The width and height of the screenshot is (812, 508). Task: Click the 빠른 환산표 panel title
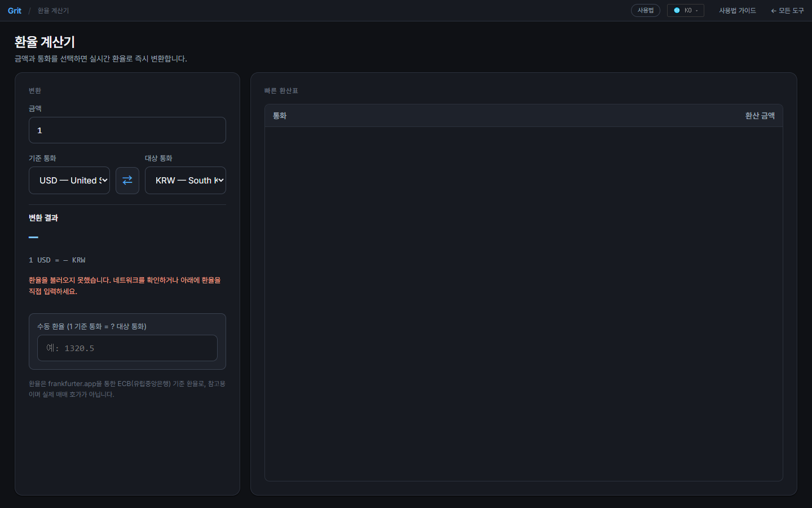point(281,90)
